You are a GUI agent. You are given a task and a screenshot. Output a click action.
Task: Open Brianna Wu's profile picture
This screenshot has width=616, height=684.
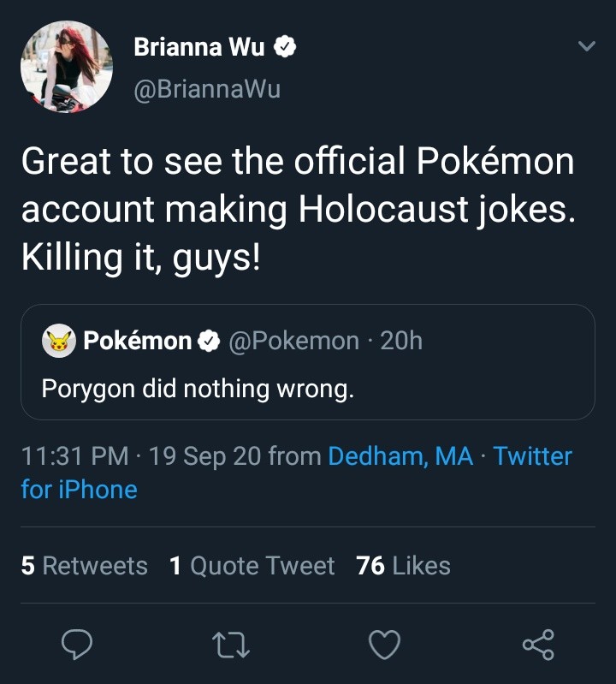click(x=66, y=67)
